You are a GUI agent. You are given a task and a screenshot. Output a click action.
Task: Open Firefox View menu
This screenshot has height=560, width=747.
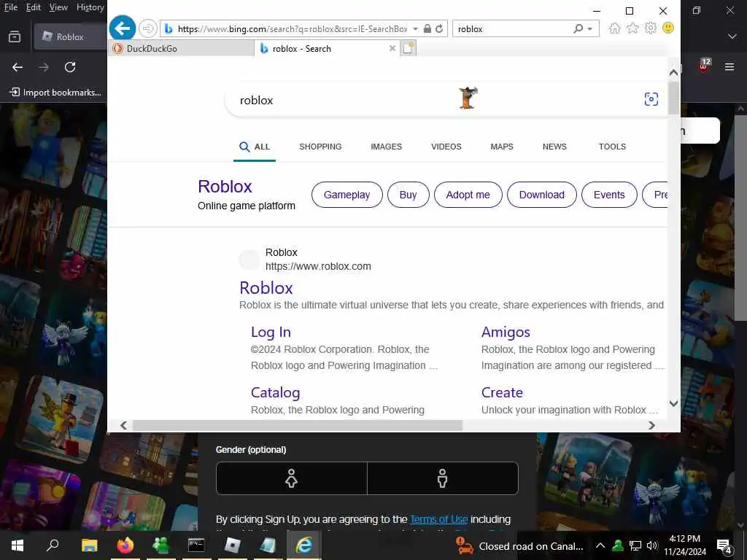tap(58, 7)
